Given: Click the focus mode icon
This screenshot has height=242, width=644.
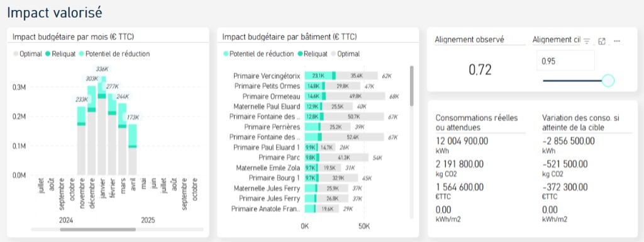Looking at the screenshot, I should tap(602, 41).
